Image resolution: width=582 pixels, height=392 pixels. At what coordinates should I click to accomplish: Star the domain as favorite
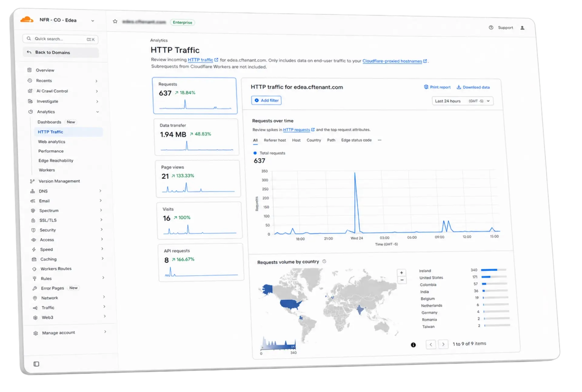point(115,21)
